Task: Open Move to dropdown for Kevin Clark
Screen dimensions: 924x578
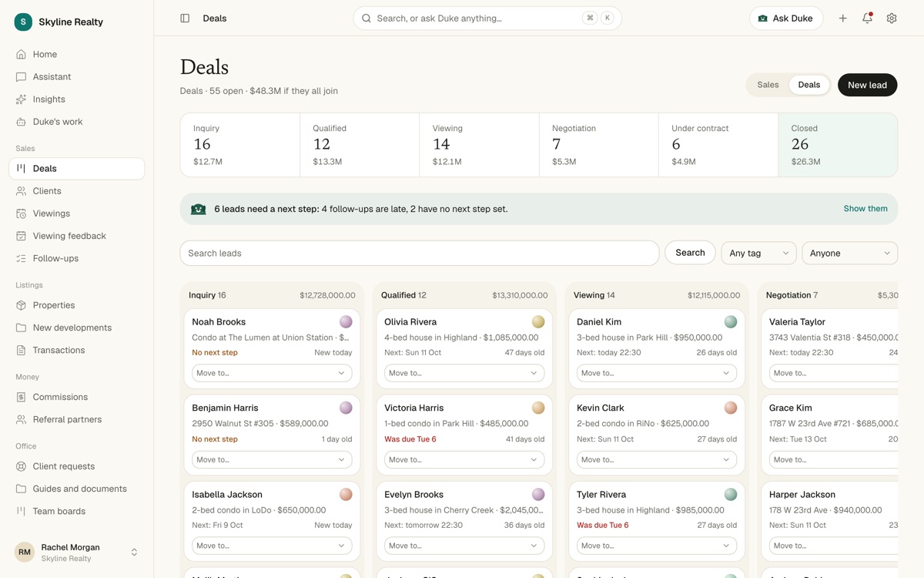Action: click(x=657, y=459)
